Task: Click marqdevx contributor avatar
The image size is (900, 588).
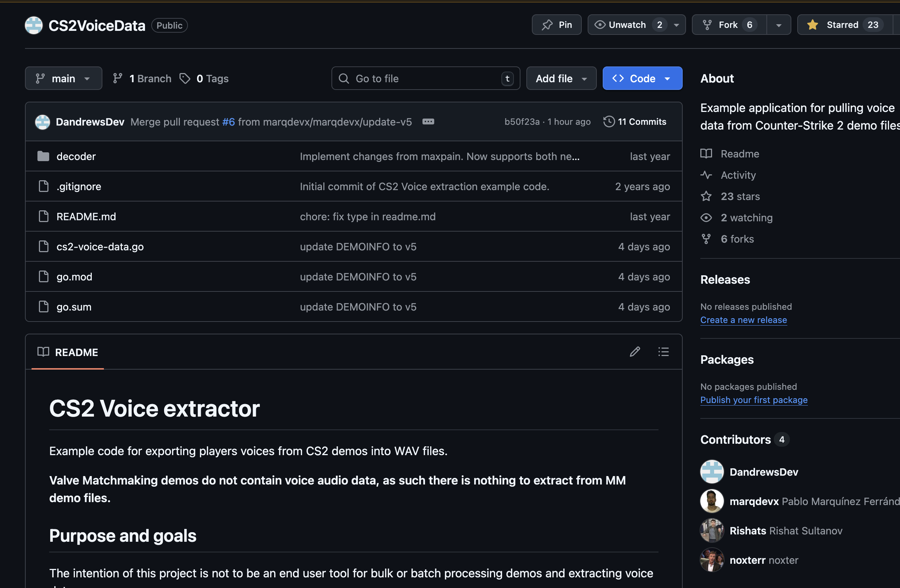Action: point(712,501)
